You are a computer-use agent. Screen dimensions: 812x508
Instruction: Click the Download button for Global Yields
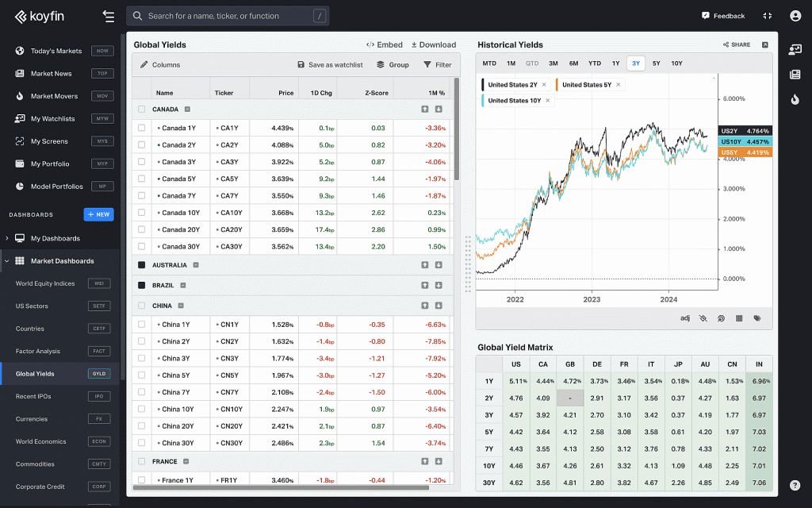pos(434,44)
